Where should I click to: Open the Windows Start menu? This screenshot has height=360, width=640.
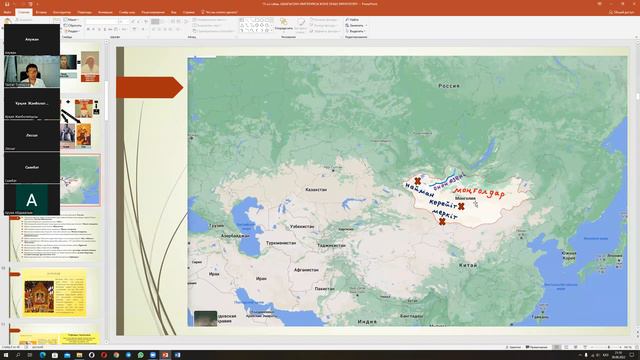point(6,355)
